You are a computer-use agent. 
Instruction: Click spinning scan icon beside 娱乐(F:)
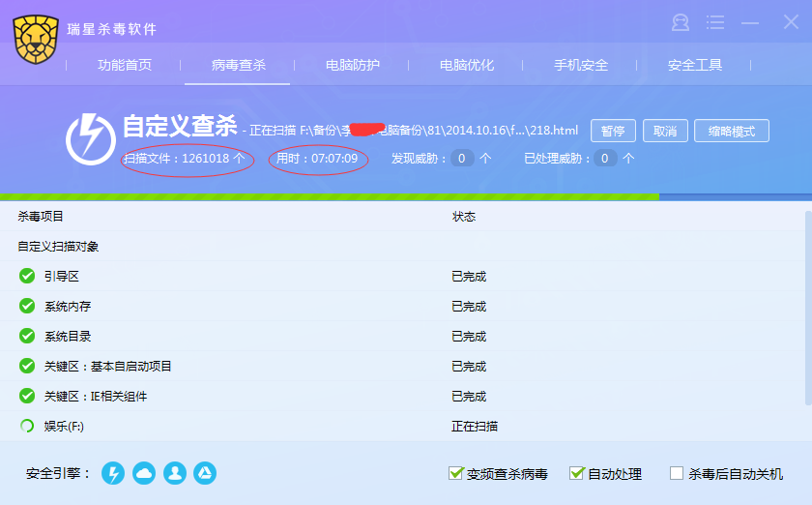[x=27, y=427]
